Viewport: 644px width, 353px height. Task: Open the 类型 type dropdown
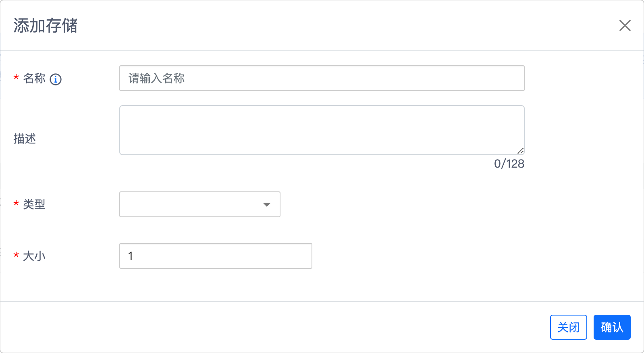pyautogui.click(x=200, y=204)
